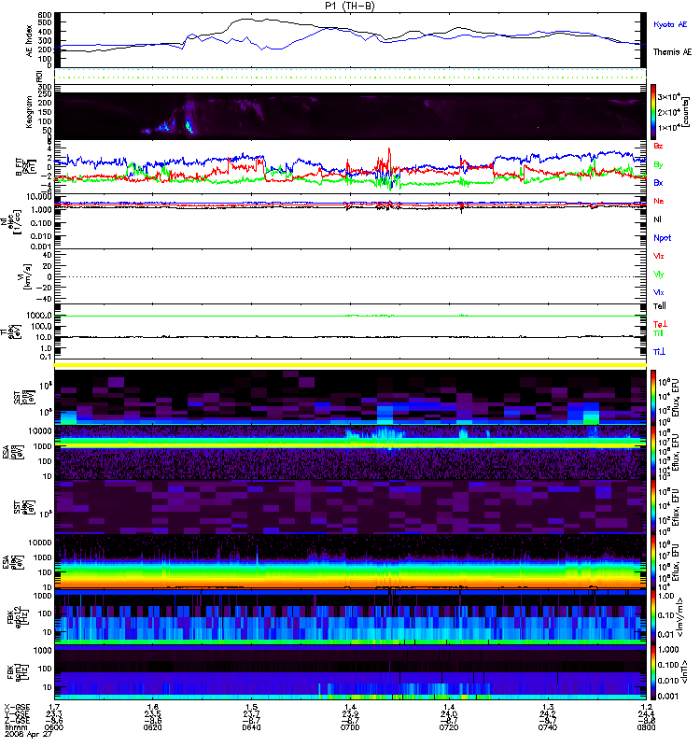The width and height of the screenshot is (700, 747).
Task: Select the 2008 Apr 27 date label
Action: tap(28, 735)
